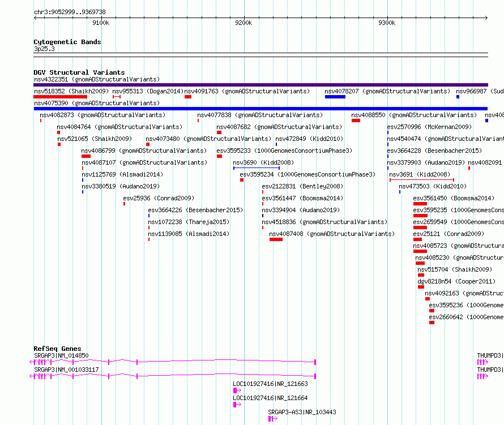Click the 9100k ruler tick label
Screen dimensions: 504x425
pos(101,23)
